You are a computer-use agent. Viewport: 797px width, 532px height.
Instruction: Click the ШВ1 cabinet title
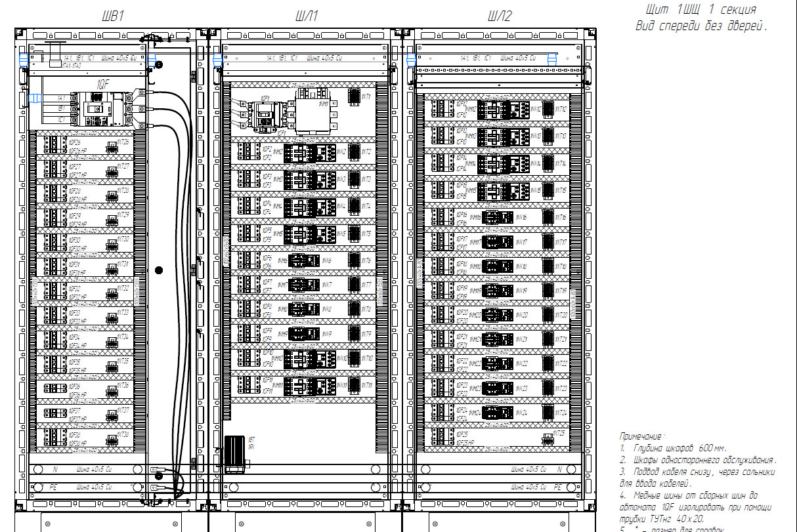113,17
